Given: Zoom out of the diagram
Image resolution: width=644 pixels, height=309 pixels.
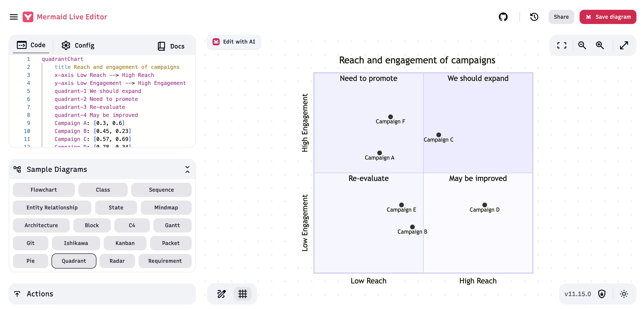Looking at the screenshot, I should coord(582,45).
